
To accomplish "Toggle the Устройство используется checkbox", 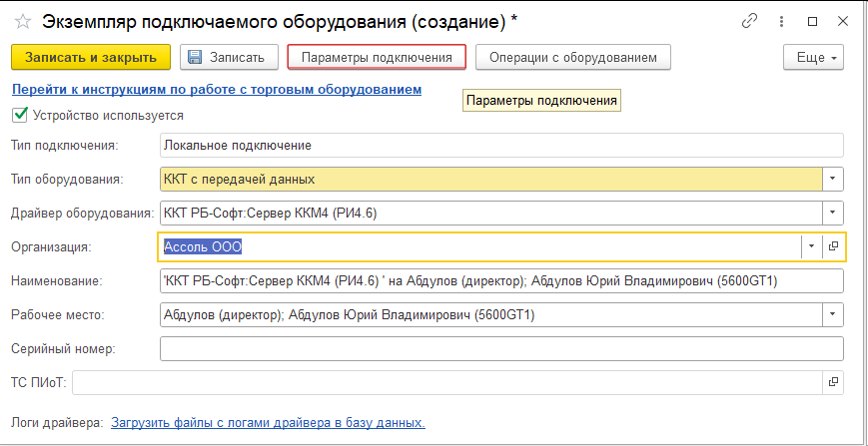I will click(x=20, y=115).
